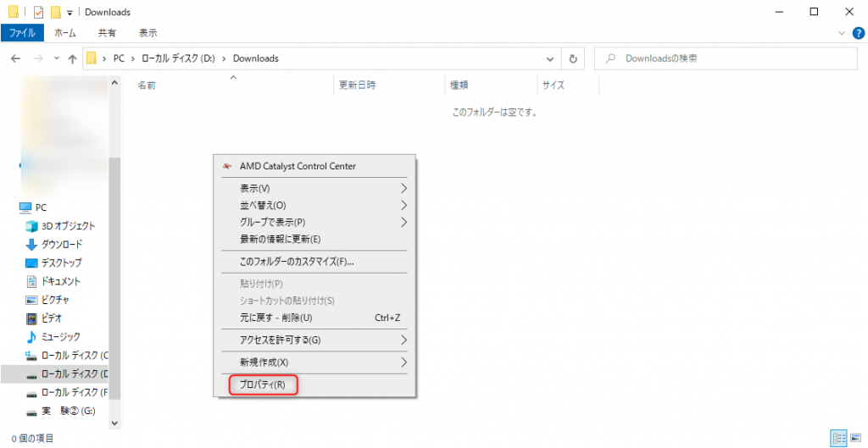Click the Properties quick access toolbar icon

(x=38, y=12)
